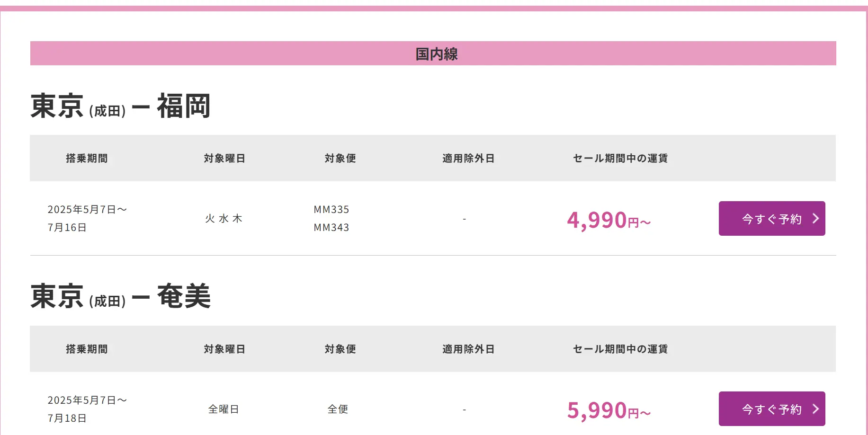Screen dimensions: 868x435
Task: Click the 対象便 column header in the Amami table
Action: (x=340, y=349)
